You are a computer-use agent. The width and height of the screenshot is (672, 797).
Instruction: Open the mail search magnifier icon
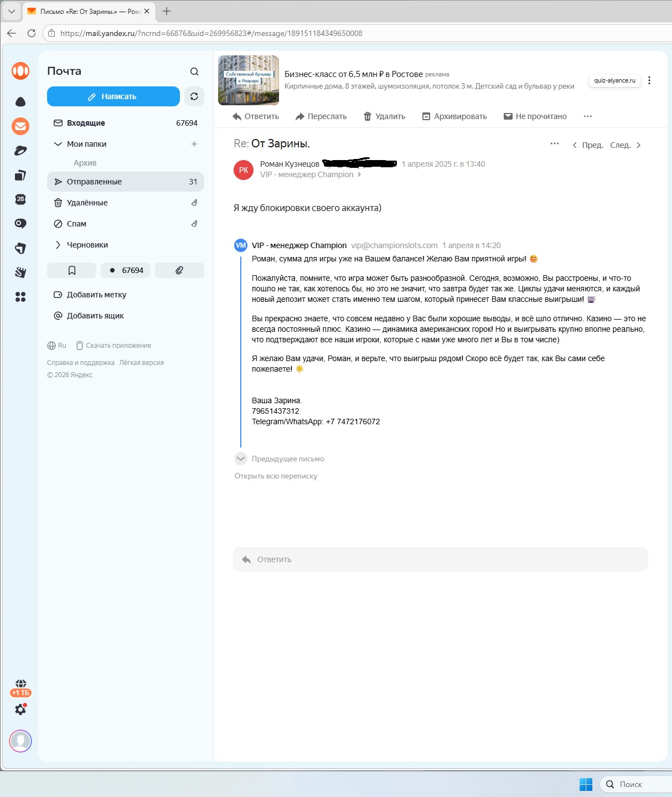point(194,71)
